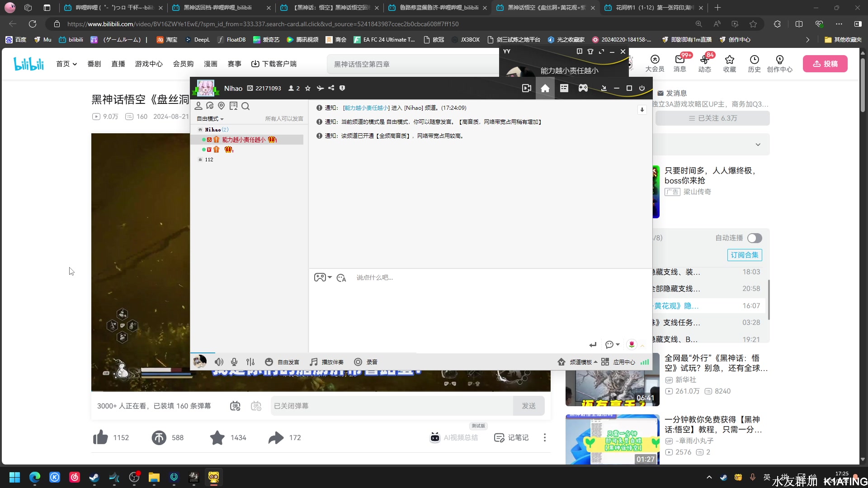Search members in YY channel sidebar
This screenshot has width=868, height=488.
245,106
